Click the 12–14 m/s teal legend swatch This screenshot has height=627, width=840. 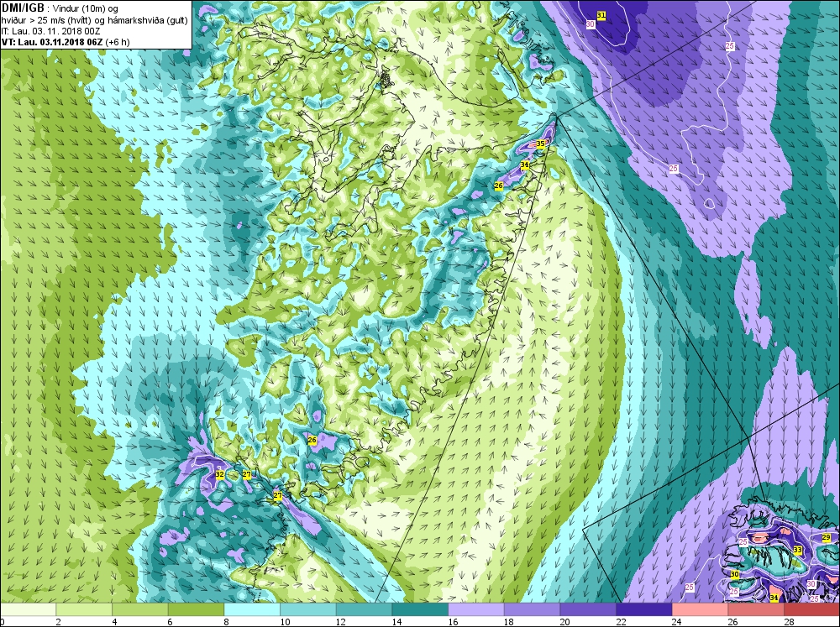[x=364, y=609]
